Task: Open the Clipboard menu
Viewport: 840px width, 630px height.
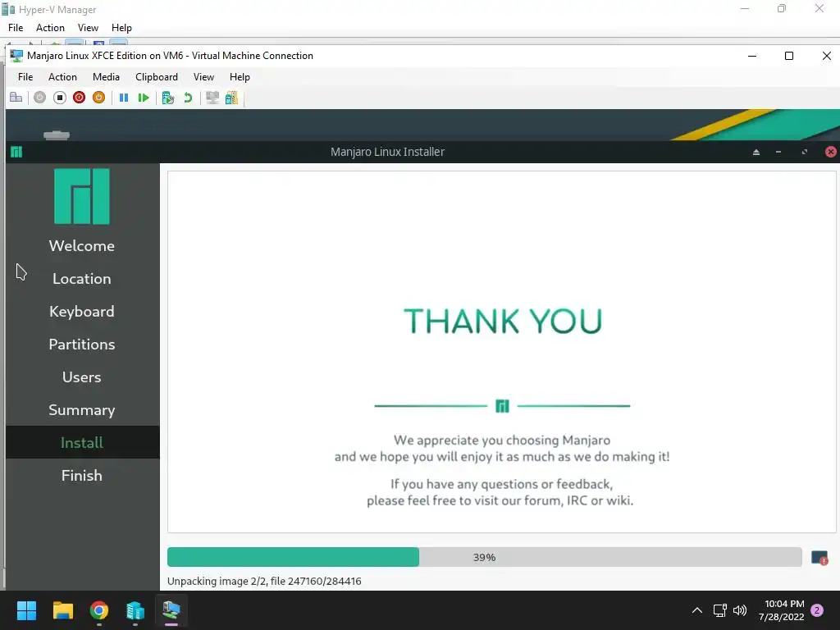Action: 157,76
